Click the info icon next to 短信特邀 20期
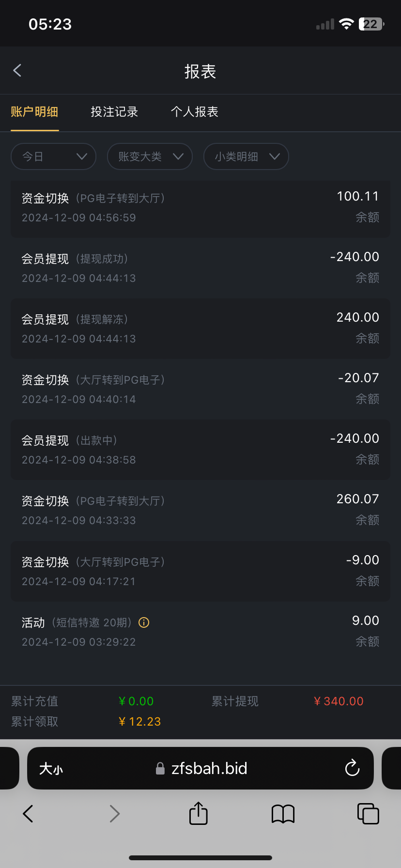Screen dimensions: 401x868 pos(144,622)
